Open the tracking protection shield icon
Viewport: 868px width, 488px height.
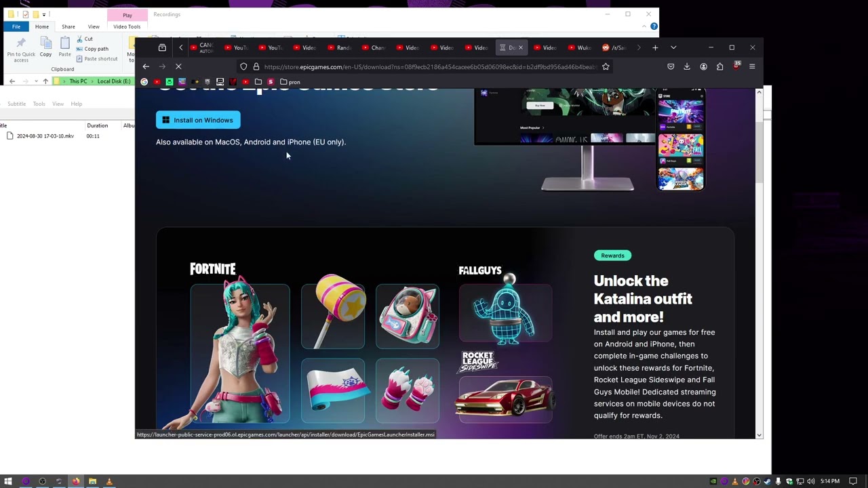[243, 66]
